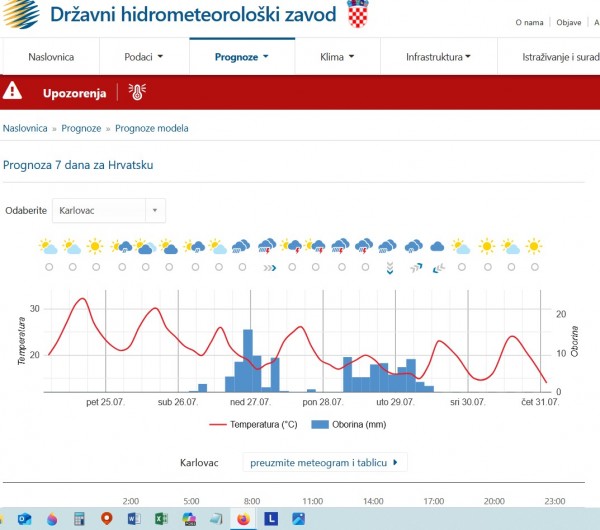Click the pet 25.07. date label
This screenshot has width=600, height=530.
(105, 402)
